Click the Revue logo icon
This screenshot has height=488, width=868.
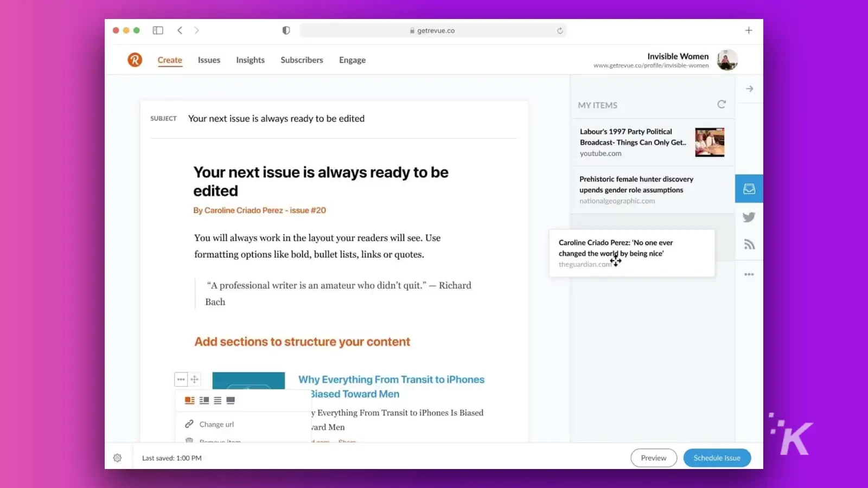(135, 60)
